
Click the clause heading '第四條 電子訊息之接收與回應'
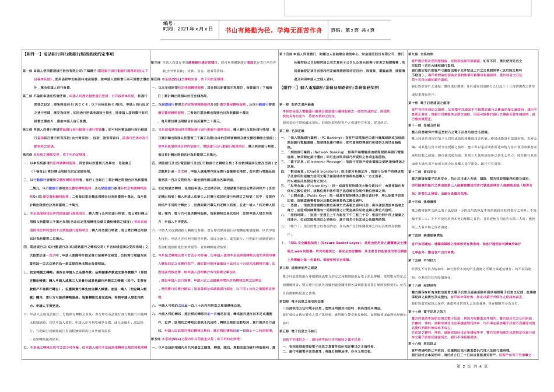click(x=301, y=302)
